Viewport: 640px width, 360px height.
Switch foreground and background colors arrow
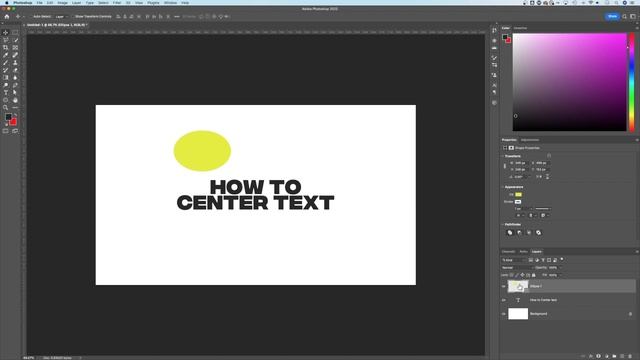tap(15, 116)
